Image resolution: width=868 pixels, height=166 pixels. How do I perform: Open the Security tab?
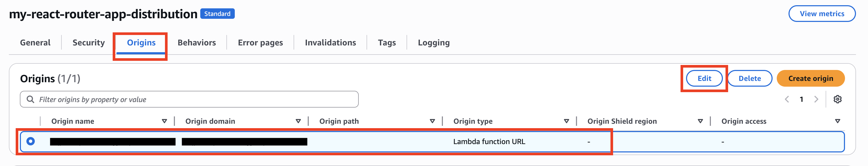coord(89,43)
